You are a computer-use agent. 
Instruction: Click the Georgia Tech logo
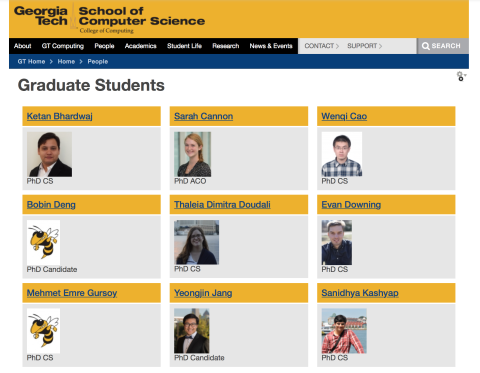tap(41, 16)
